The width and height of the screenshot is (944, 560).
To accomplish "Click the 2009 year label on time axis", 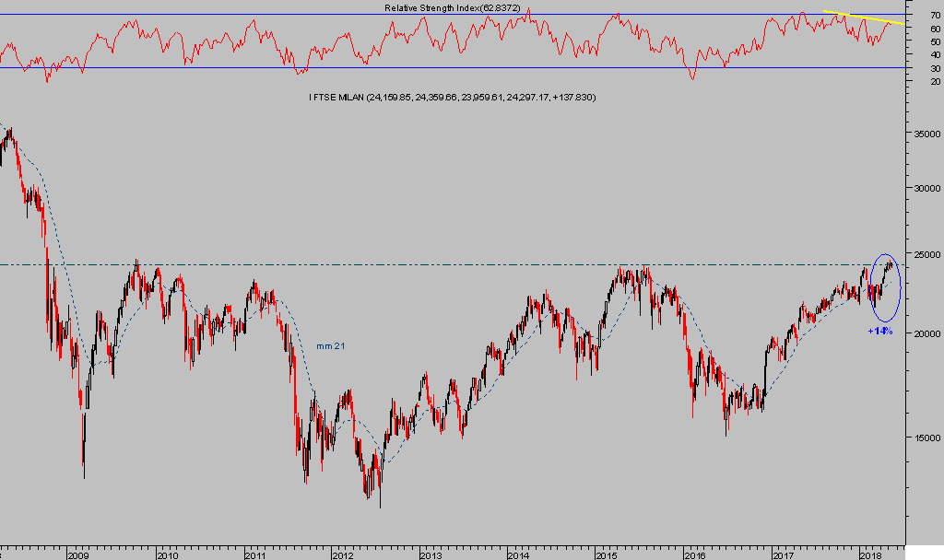I will [x=77, y=554].
